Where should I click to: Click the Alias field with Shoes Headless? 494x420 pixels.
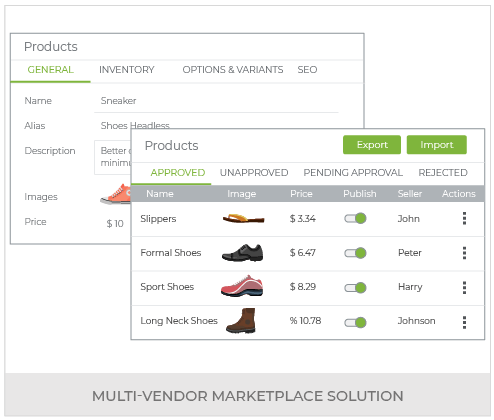135,126
